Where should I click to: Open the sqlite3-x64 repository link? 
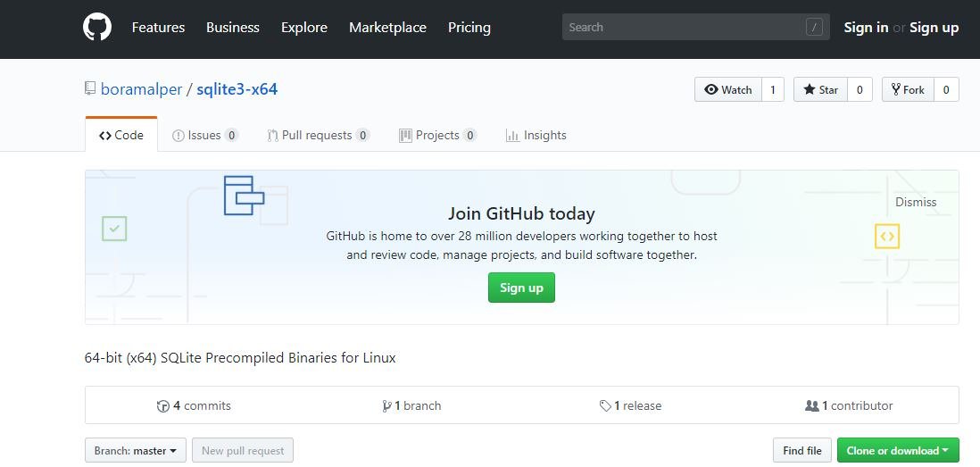(x=237, y=89)
